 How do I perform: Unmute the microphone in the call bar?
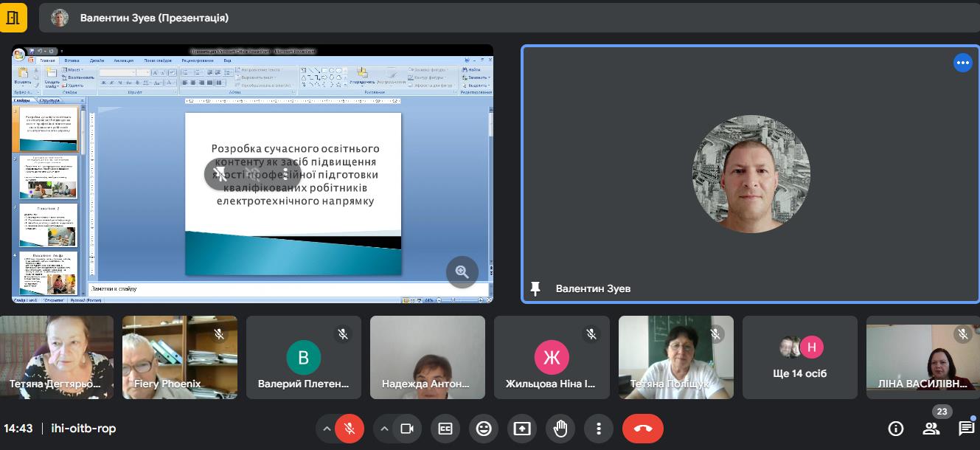[350, 429]
